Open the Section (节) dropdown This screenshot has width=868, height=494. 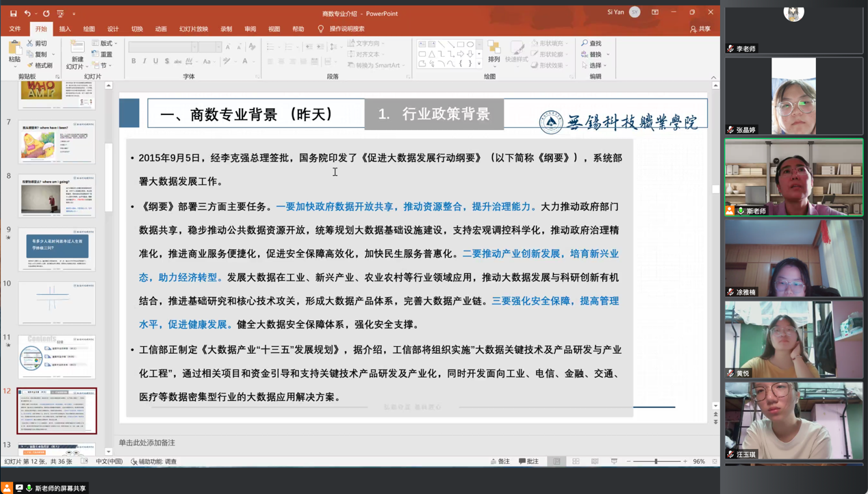(103, 66)
